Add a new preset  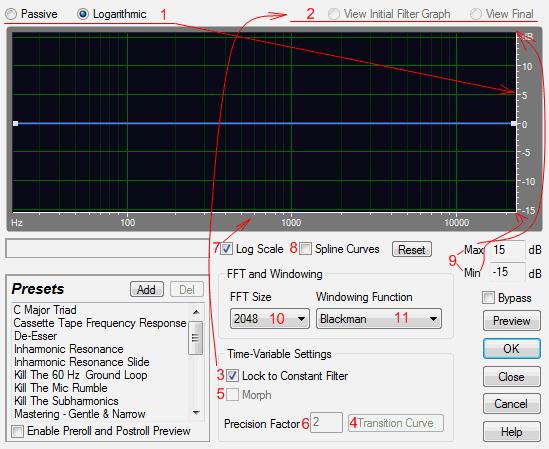click(x=147, y=289)
